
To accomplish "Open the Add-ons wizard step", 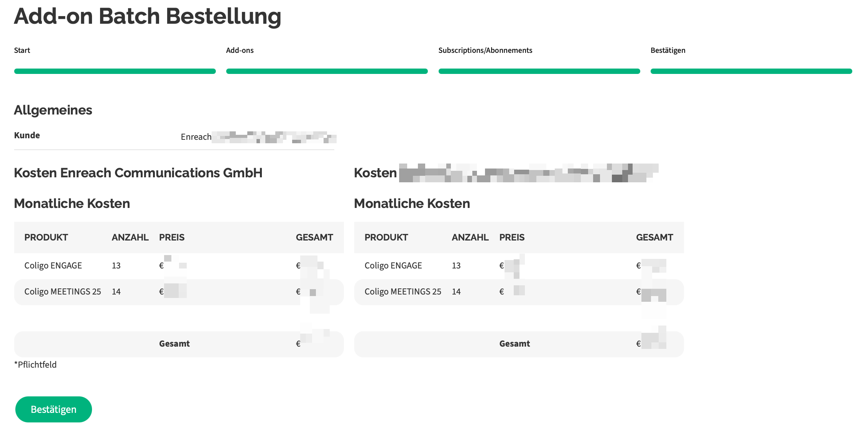I will coord(240,50).
